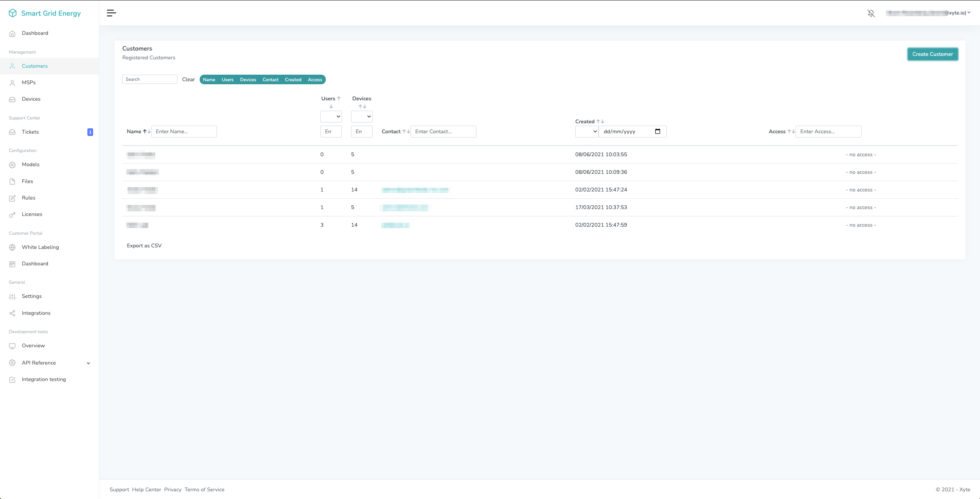Toggle the Devices column filter pill

(x=248, y=80)
